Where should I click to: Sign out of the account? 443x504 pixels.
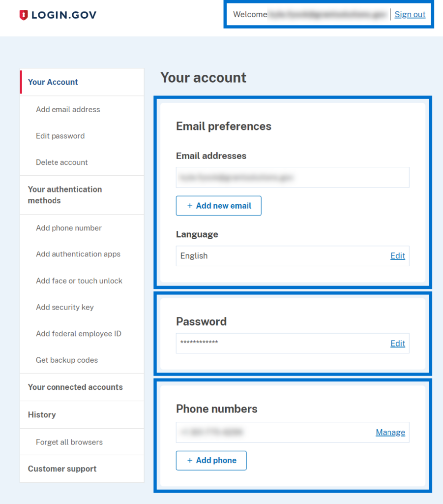(410, 14)
